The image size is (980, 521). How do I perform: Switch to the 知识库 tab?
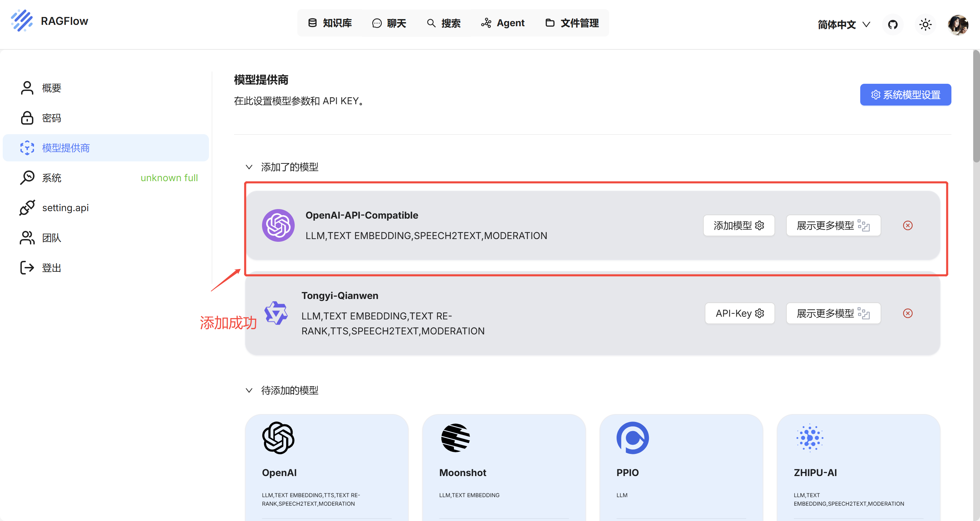coord(330,23)
